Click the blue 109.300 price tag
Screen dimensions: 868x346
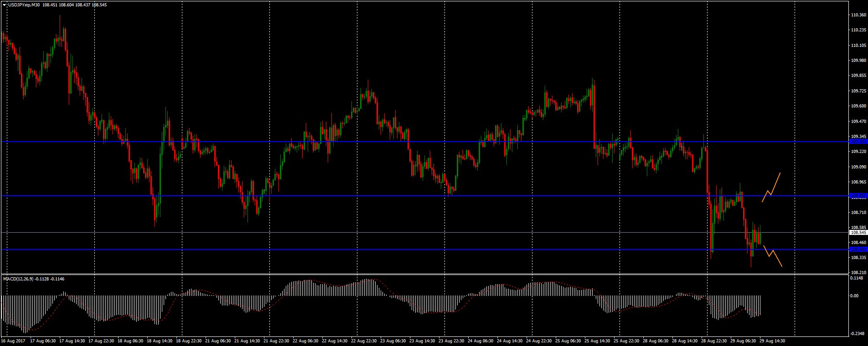click(x=858, y=142)
